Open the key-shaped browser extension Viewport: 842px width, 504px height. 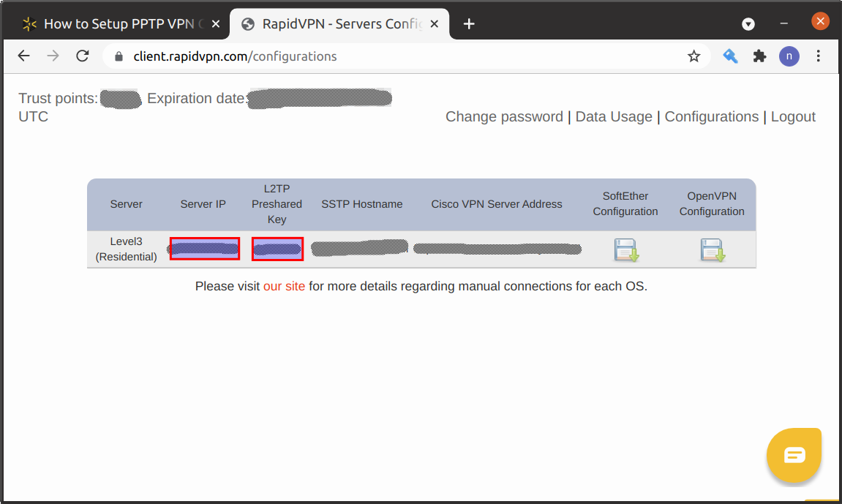point(730,56)
